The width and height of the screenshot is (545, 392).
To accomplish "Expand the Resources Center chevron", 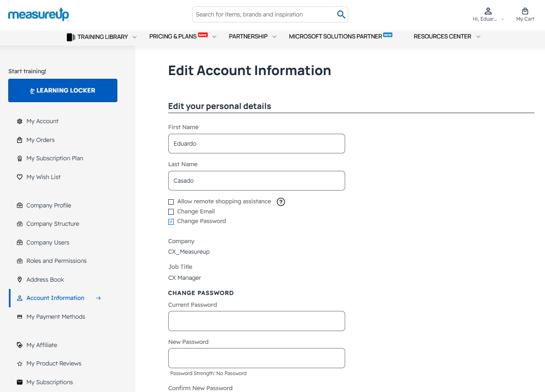I will (x=478, y=37).
